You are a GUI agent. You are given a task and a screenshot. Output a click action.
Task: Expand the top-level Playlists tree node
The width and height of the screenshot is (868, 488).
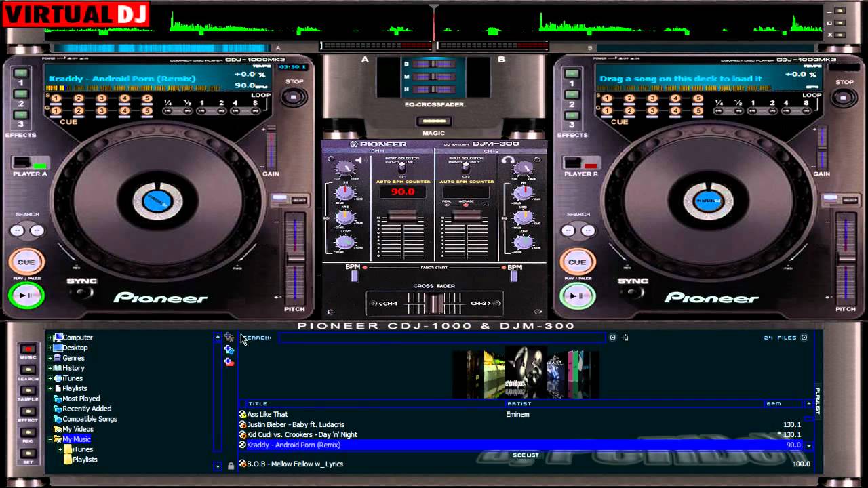(x=50, y=388)
